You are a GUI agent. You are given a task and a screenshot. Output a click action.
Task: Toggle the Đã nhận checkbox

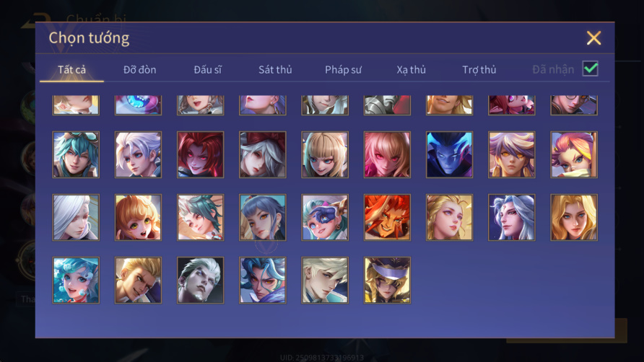click(x=590, y=69)
